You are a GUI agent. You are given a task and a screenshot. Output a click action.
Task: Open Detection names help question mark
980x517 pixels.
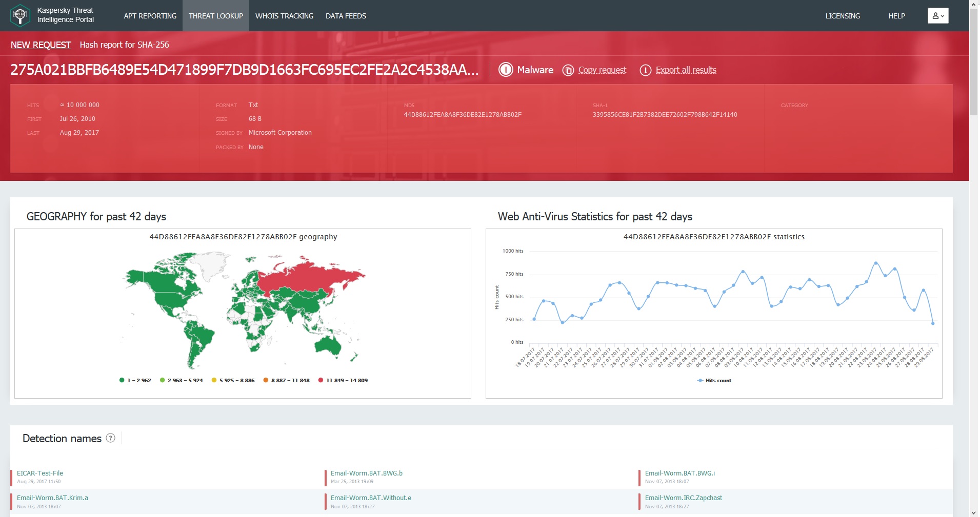[x=110, y=438]
